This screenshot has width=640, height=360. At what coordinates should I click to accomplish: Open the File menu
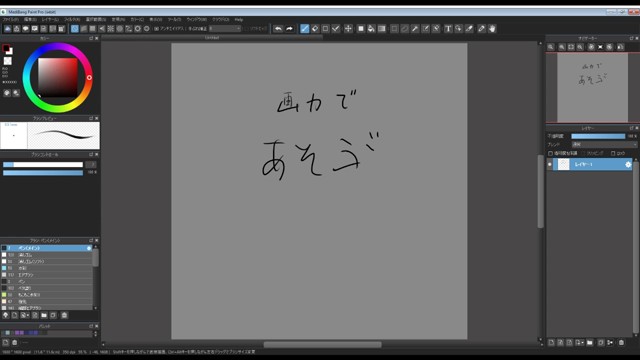point(11,19)
